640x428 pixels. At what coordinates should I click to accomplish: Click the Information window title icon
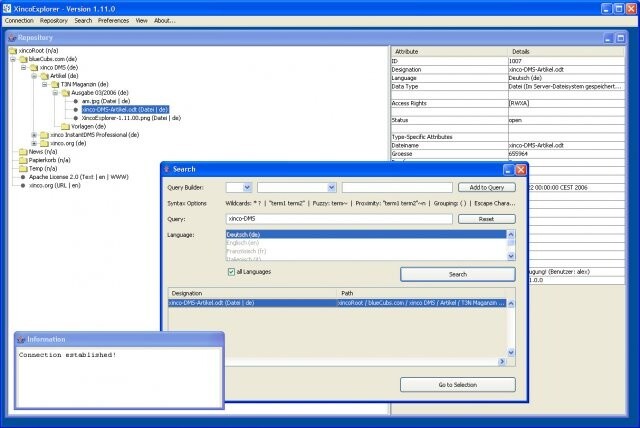point(21,339)
